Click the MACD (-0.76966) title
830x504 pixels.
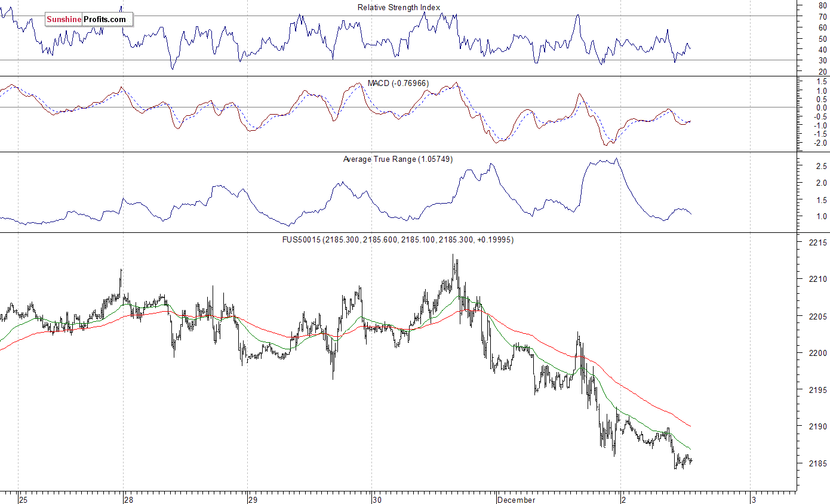(398, 83)
